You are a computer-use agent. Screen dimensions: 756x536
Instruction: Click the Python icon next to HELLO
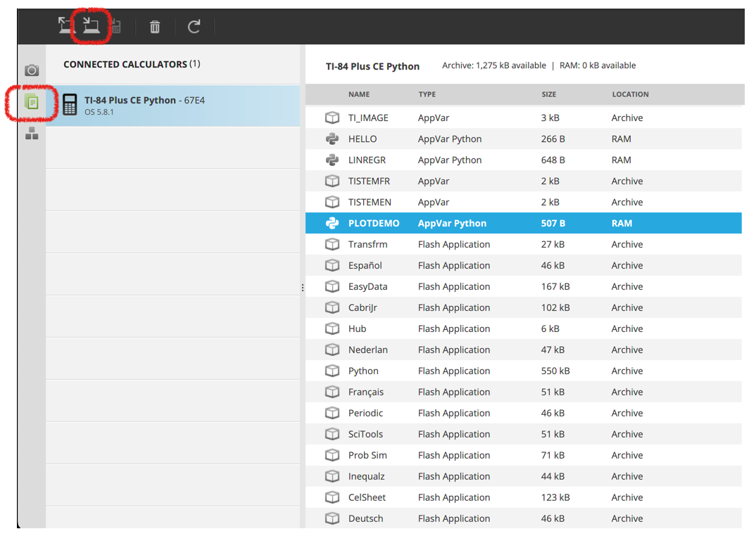click(x=332, y=139)
